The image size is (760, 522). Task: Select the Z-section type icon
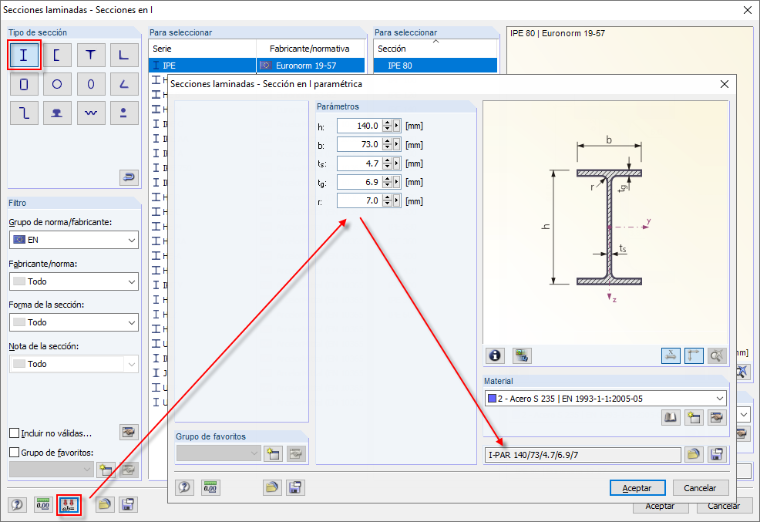[24, 113]
